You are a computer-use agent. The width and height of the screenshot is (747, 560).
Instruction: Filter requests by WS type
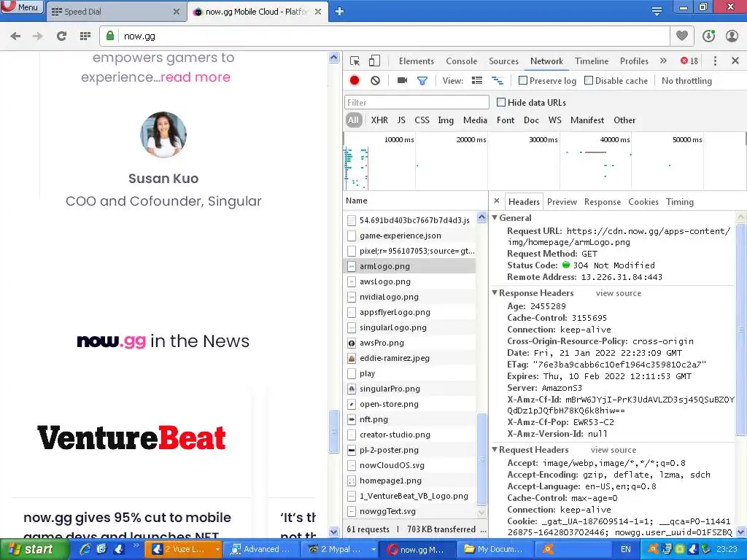pyautogui.click(x=554, y=120)
